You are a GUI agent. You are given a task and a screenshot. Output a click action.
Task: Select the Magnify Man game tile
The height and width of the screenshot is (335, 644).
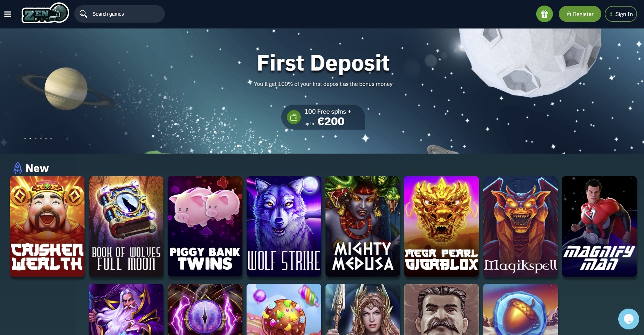point(599,226)
